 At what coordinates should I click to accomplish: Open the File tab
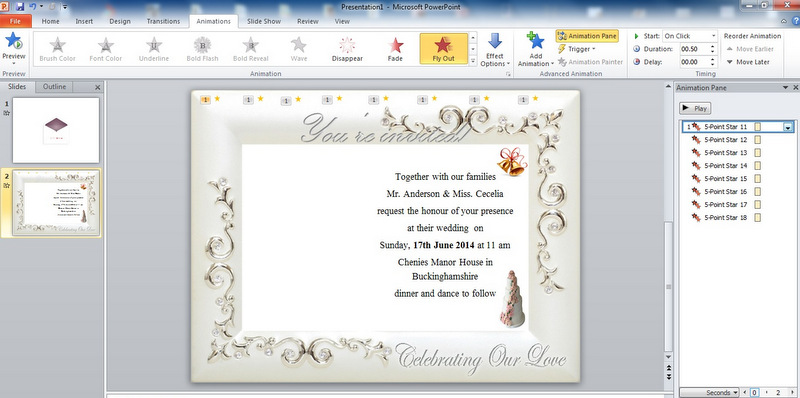click(15, 21)
